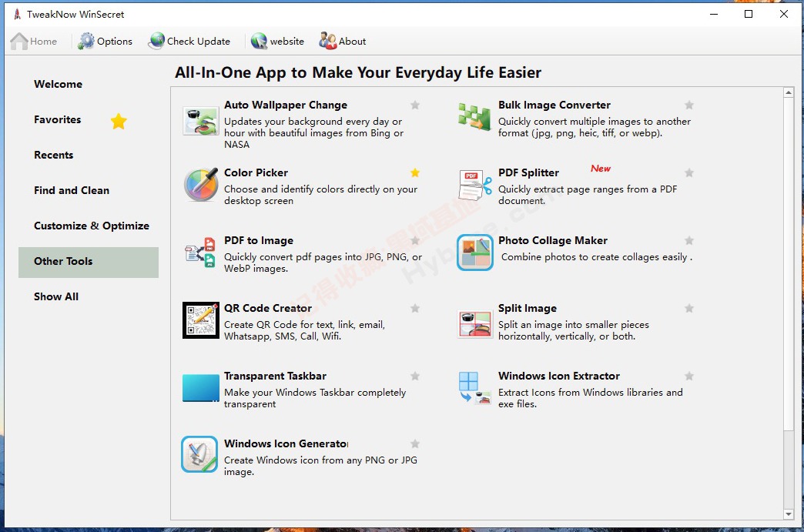This screenshot has width=804, height=532.
Task: Click 'Make your Windows Taskbar completely transparent' description
Action: (x=315, y=398)
